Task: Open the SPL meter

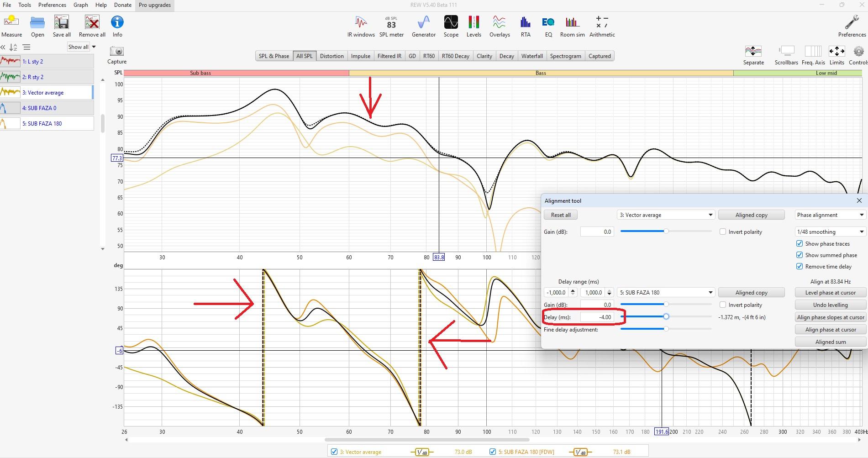Action: [391, 26]
